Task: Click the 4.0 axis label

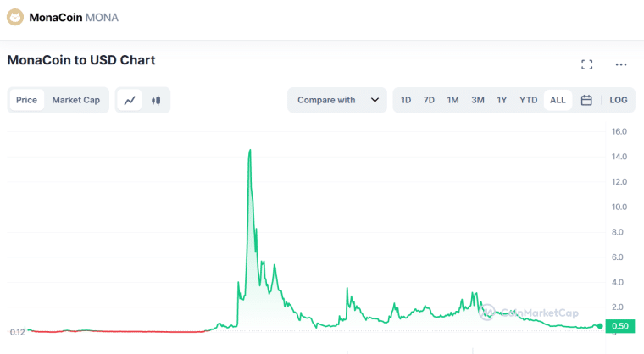Action: click(617, 282)
